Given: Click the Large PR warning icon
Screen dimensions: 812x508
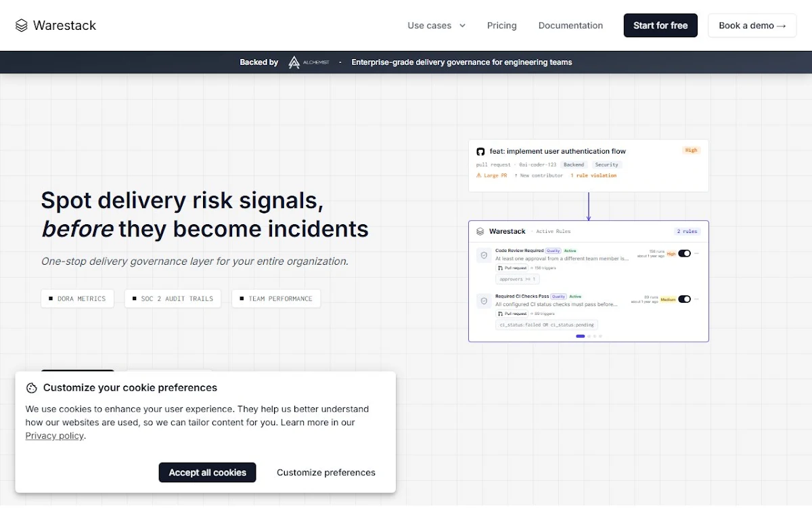Looking at the screenshot, I should [478, 175].
